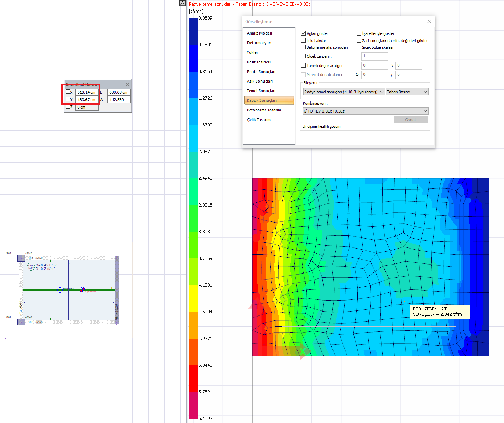This screenshot has width=504, height=423.
Task: Click the red-blue rigidity center marker
Action: pos(82,290)
